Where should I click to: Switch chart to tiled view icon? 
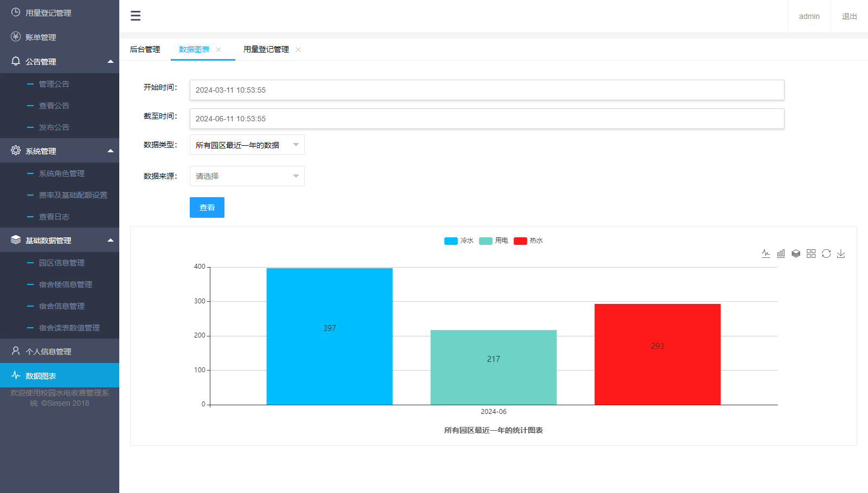(x=811, y=254)
